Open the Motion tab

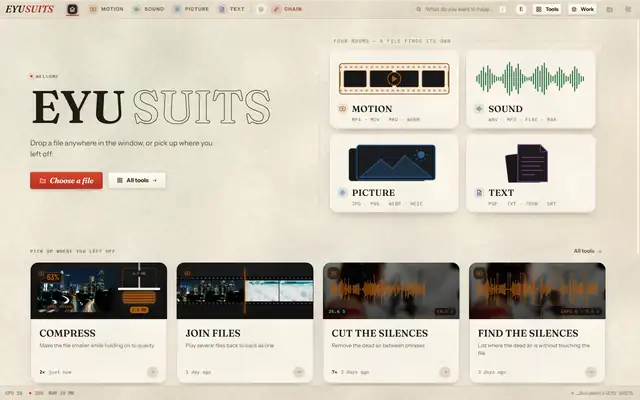pos(106,9)
